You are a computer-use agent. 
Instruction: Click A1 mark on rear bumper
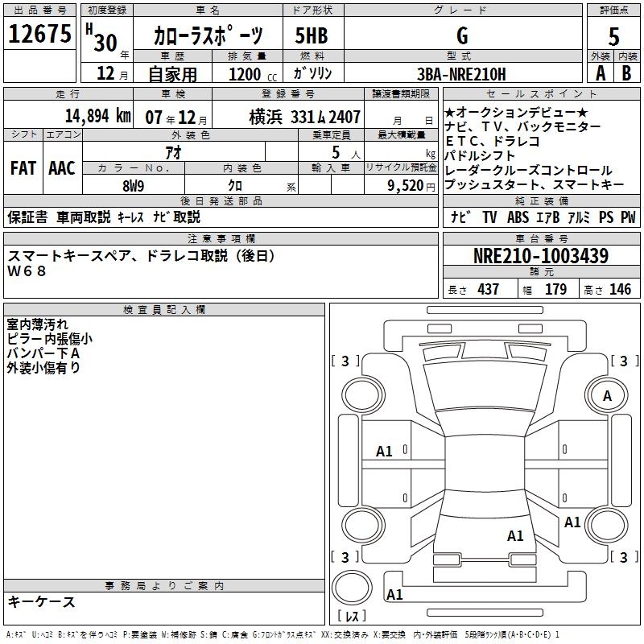394,594
